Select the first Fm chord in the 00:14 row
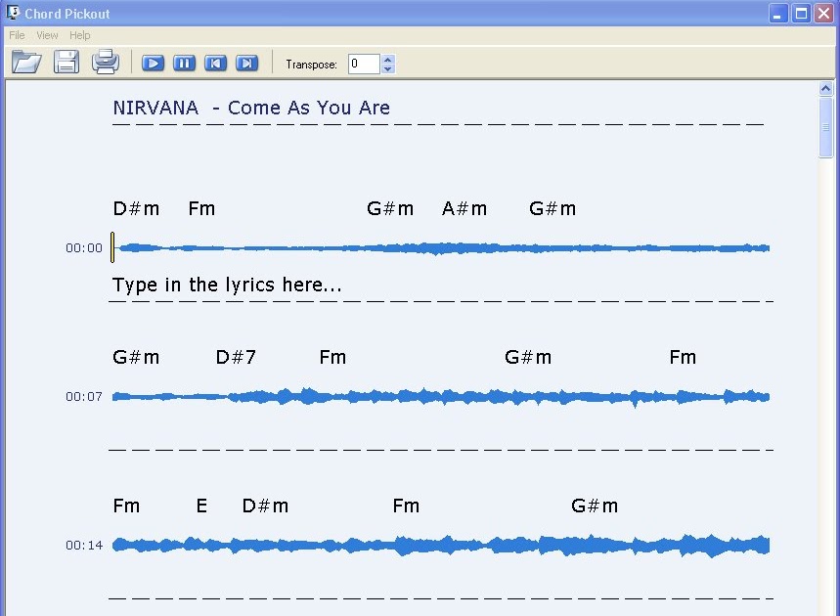Viewport: 840px width, 616px height. point(126,506)
